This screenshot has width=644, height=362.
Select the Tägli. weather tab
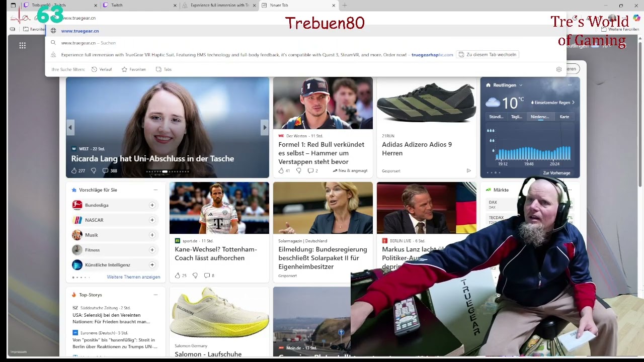pos(517,117)
